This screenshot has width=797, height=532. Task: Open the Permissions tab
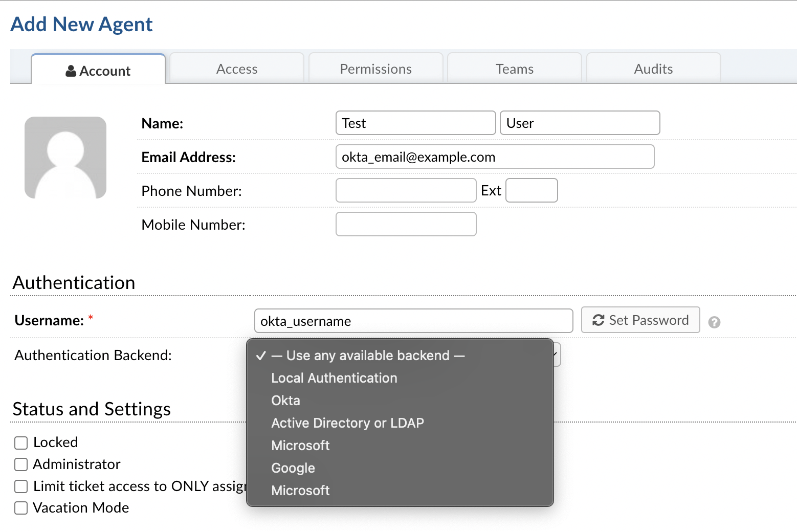pyautogui.click(x=376, y=69)
